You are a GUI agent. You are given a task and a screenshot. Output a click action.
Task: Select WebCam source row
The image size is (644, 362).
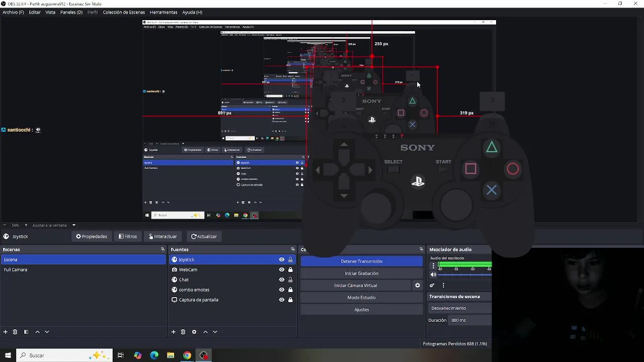point(232,269)
